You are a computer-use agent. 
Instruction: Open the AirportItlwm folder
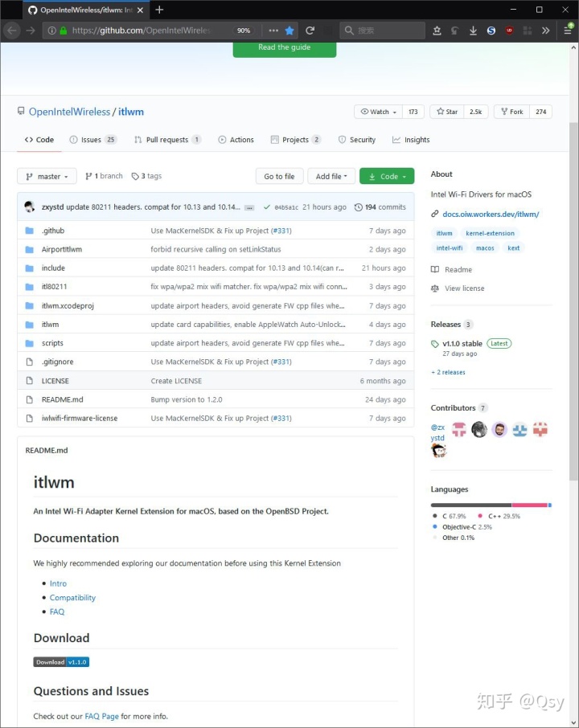pyautogui.click(x=62, y=249)
